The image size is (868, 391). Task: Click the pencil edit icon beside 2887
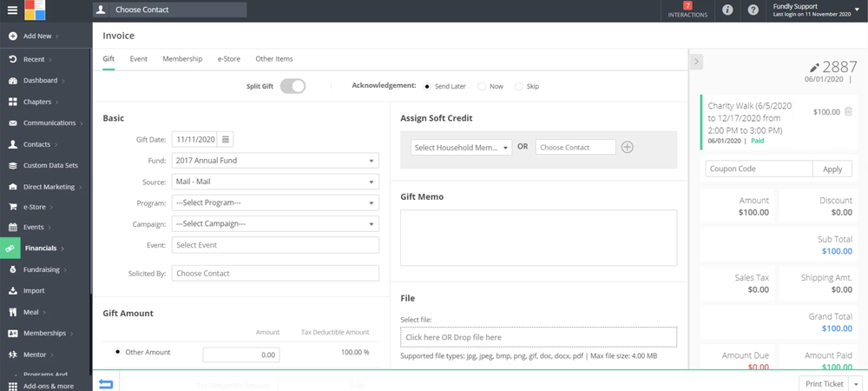point(814,68)
